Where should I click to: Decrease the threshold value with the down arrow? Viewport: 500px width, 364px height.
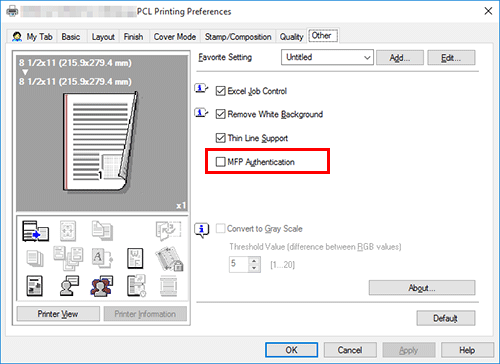(x=254, y=268)
